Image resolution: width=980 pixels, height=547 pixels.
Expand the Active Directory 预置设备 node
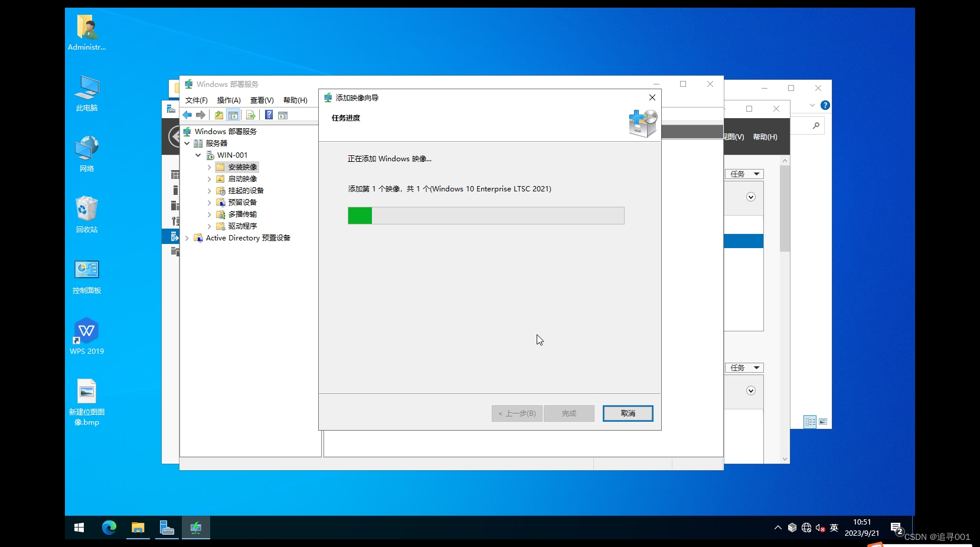click(187, 238)
